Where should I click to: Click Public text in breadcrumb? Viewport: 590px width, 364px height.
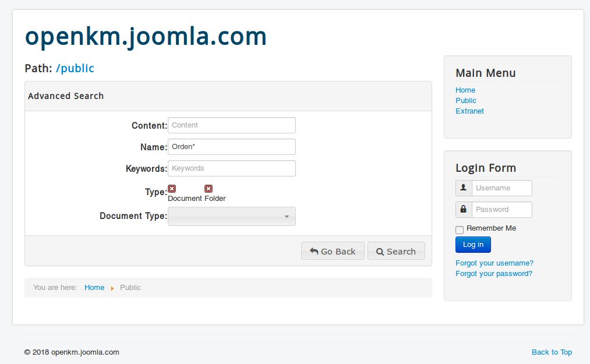click(130, 288)
